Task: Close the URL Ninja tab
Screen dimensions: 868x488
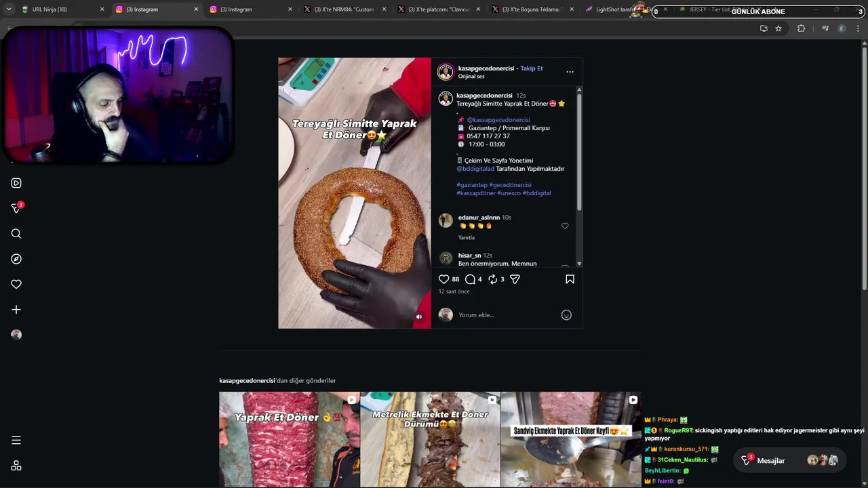Action: (102, 9)
